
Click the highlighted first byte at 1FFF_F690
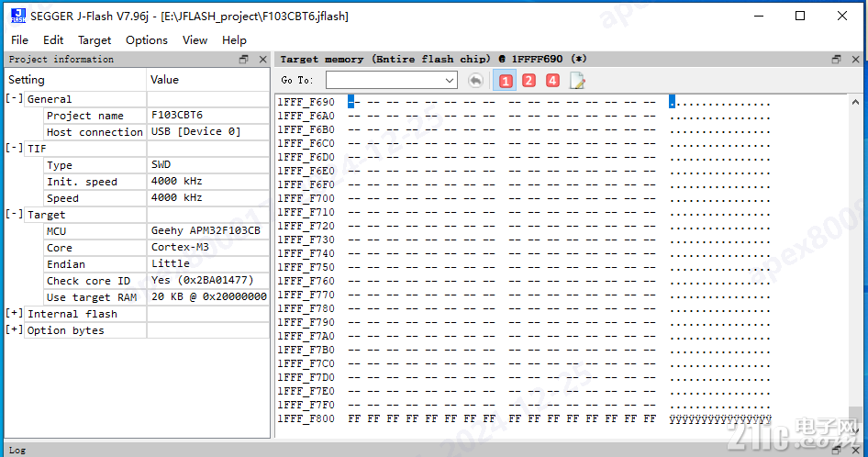(351, 102)
